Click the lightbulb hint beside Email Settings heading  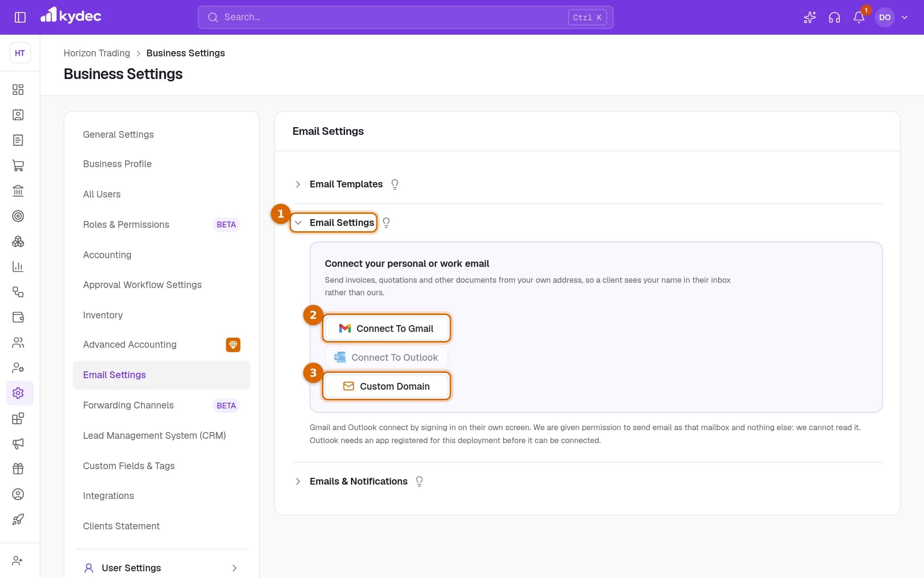click(x=386, y=223)
